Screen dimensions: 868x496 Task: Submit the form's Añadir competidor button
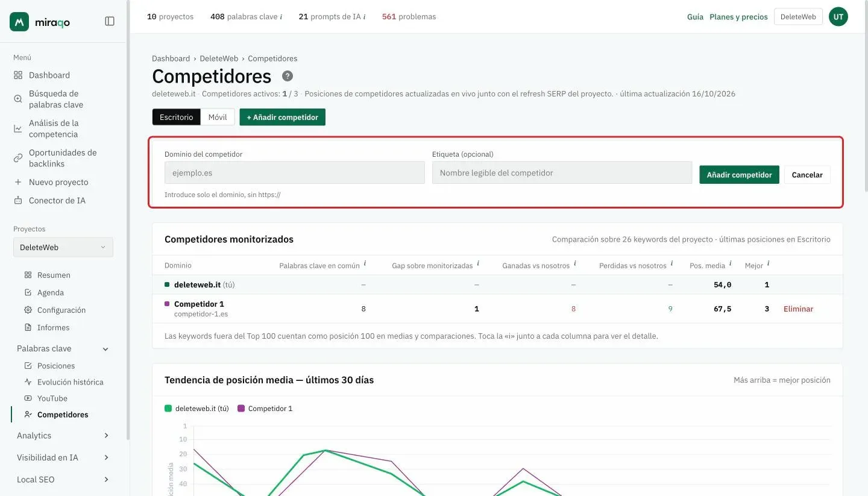(739, 175)
